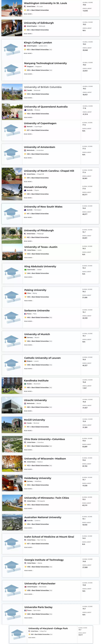Click the China flag under Peking University
Viewport: 101px width, 644px height.
pos(25,293)
